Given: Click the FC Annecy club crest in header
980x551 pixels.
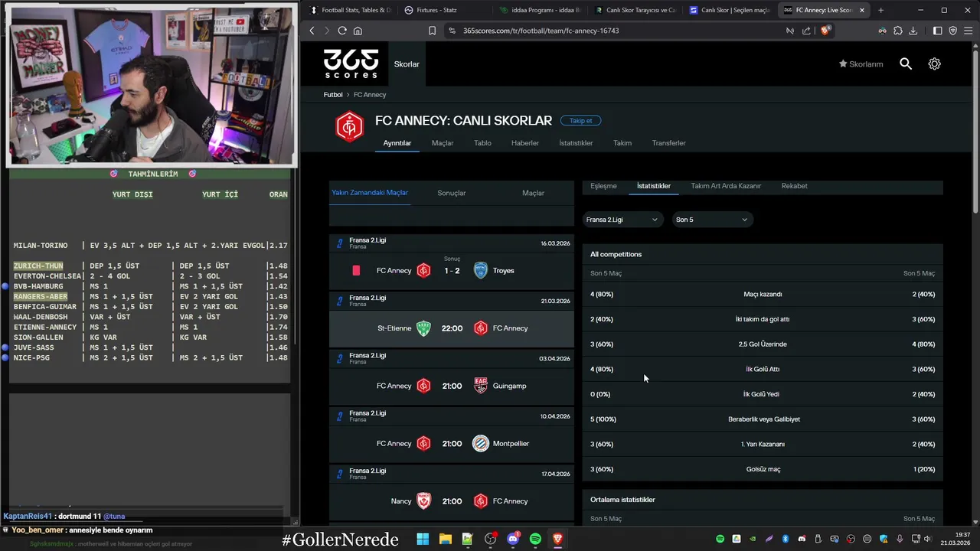Looking at the screenshot, I should 350,127.
